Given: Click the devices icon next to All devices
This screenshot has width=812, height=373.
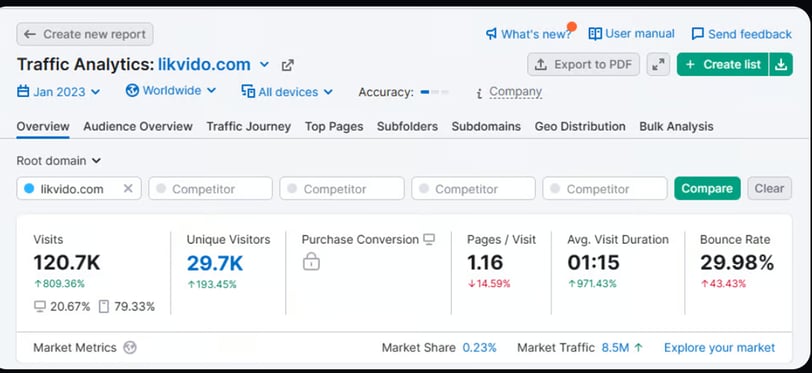Looking at the screenshot, I should (x=248, y=92).
